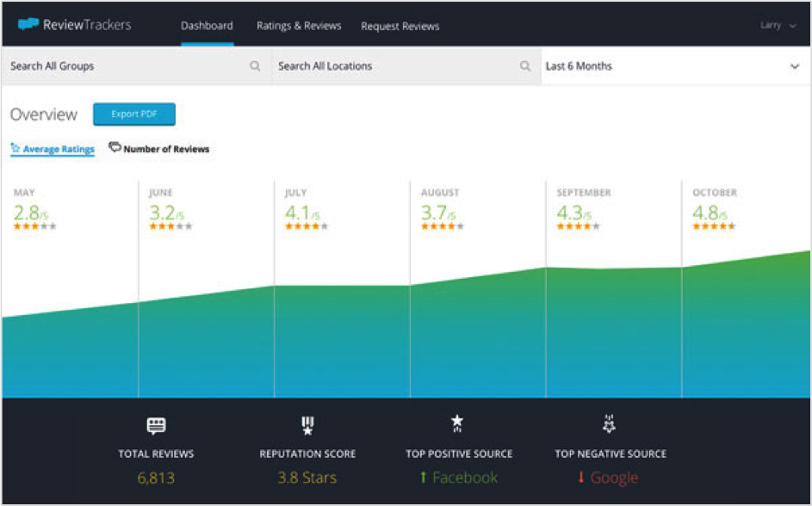The image size is (812, 506).
Task: Click the Top Negative Source icon
Action: coord(609,423)
